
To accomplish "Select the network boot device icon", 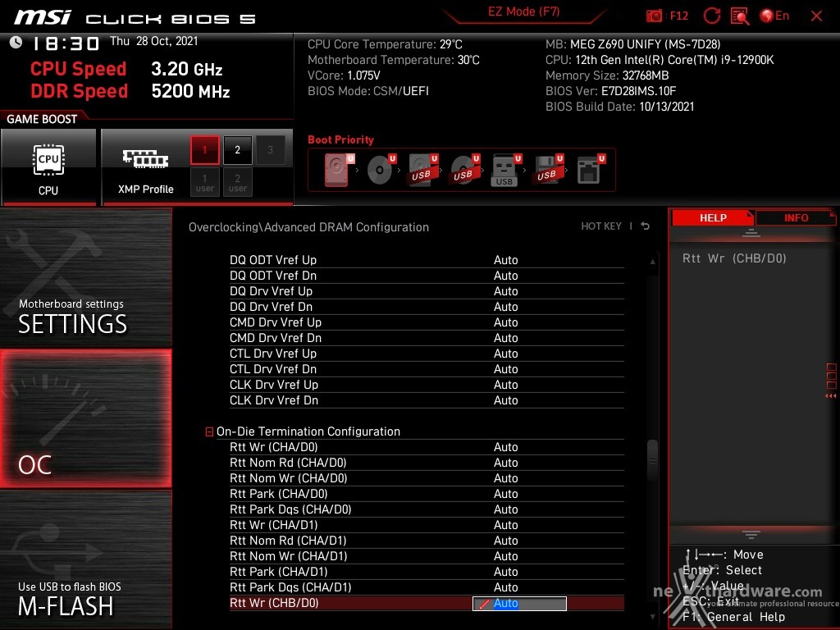I will [591, 169].
